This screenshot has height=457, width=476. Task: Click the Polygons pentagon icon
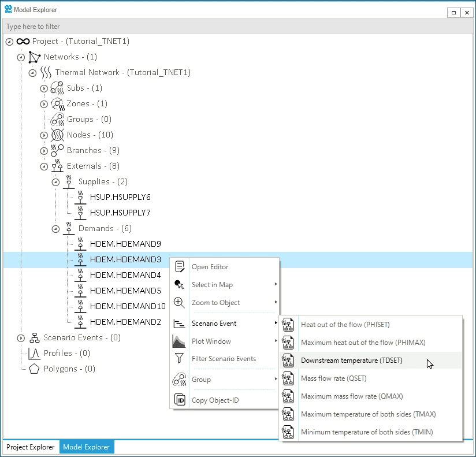coord(34,369)
